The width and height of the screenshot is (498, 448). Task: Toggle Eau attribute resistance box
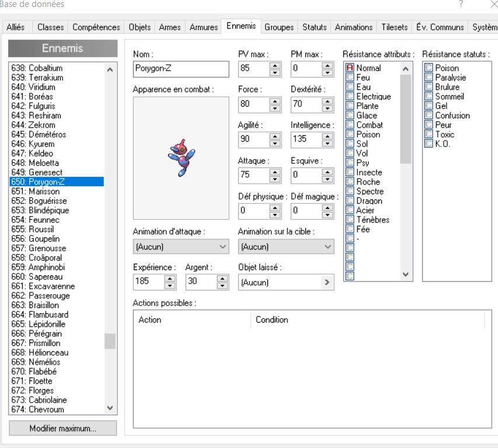pos(350,86)
